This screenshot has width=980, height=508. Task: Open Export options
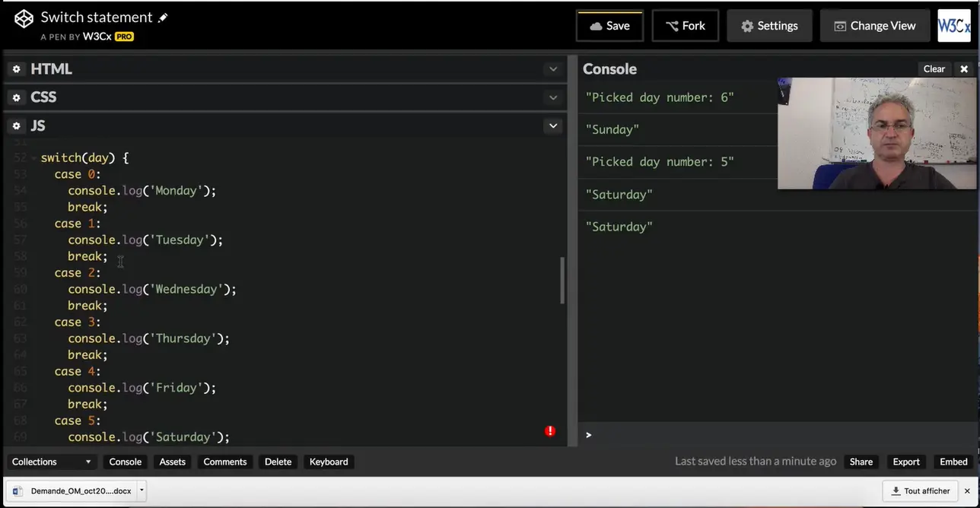coord(906,462)
